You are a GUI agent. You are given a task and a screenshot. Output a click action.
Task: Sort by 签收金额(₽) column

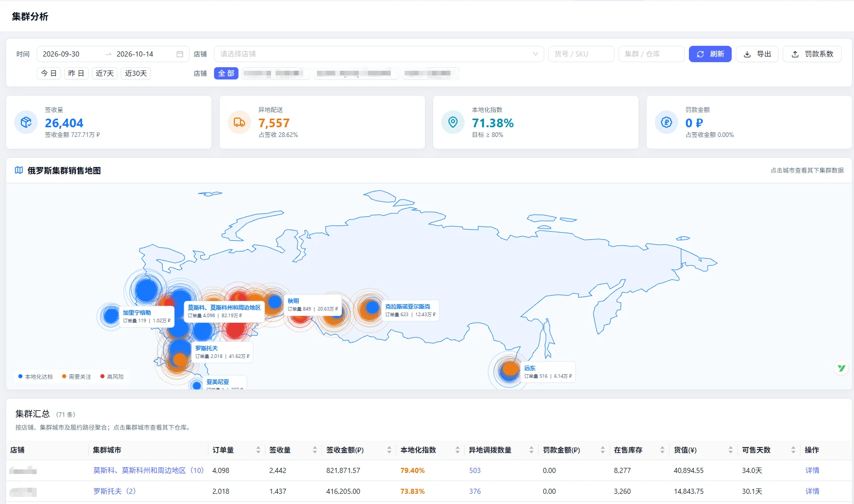pyautogui.click(x=389, y=450)
